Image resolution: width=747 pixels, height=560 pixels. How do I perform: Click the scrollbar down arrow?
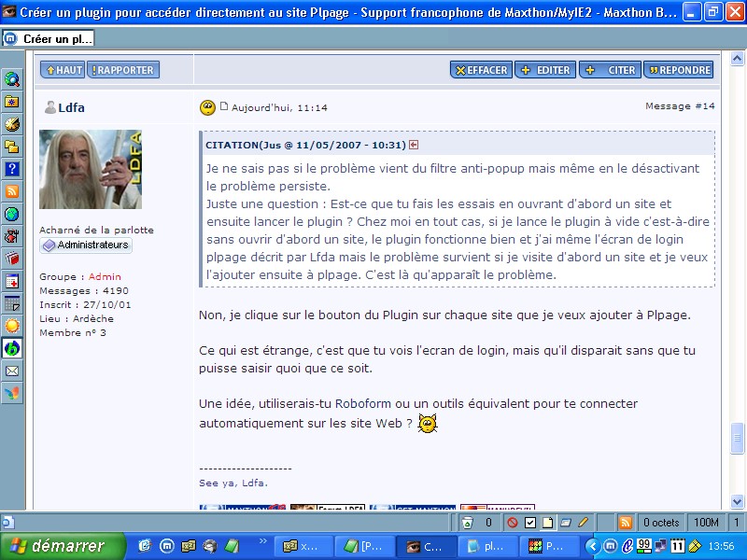737,501
